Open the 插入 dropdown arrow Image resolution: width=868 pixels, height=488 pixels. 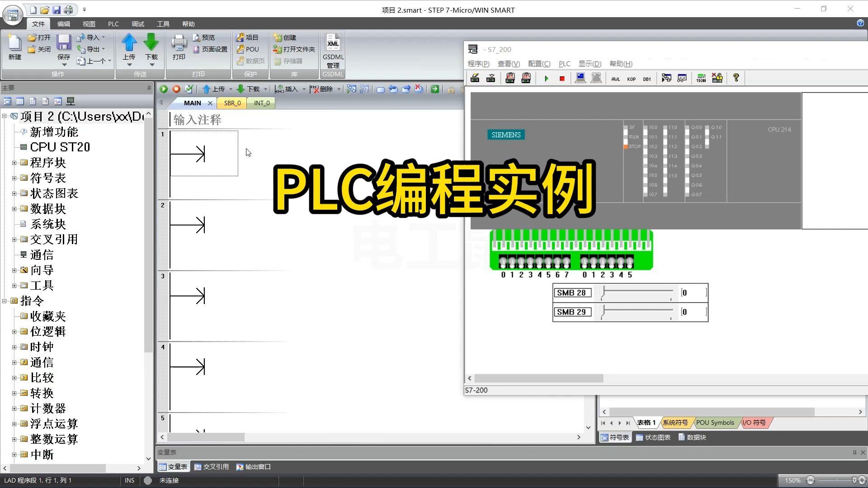pyautogui.click(x=304, y=89)
